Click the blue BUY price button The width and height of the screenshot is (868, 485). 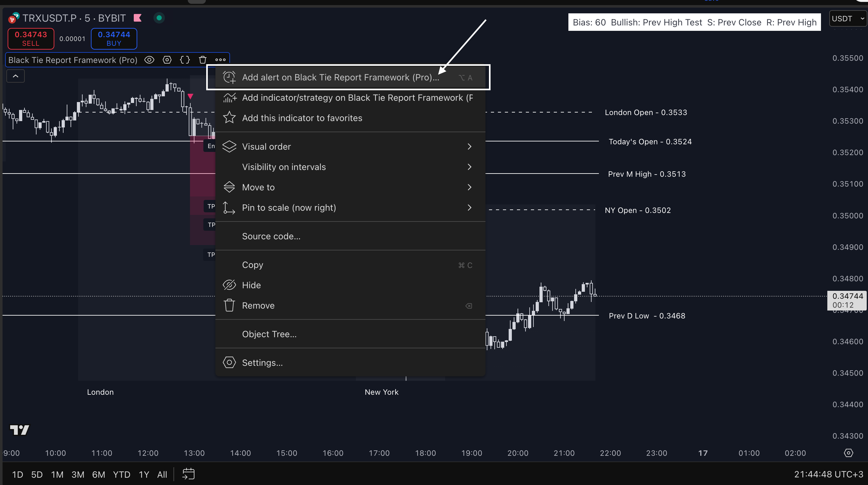pyautogui.click(x=114, y=39)
